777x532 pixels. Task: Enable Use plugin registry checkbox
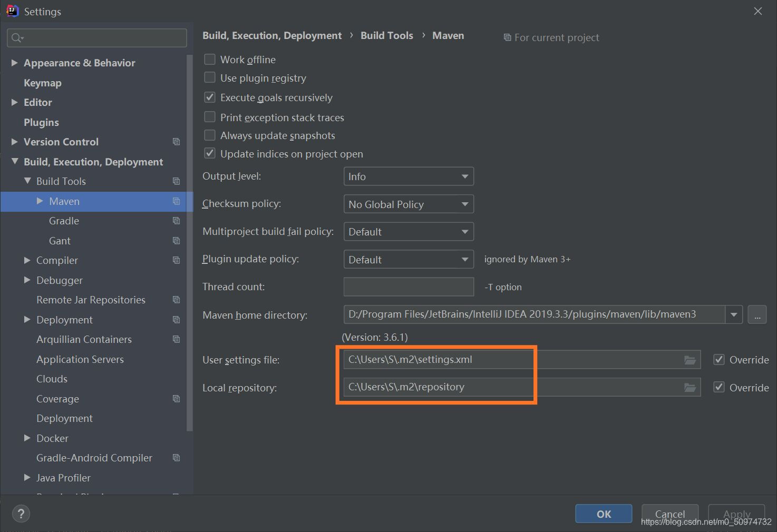[x=210, y=77]
